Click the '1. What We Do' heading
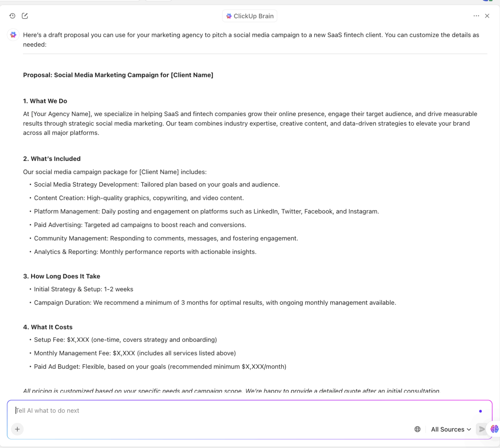500x448 pixels. 45,101
